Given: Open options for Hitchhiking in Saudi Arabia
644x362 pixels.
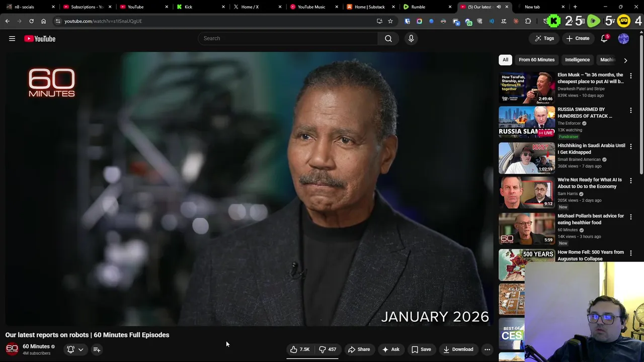Looking at the screenshot, I should click(x=630, y=146).
